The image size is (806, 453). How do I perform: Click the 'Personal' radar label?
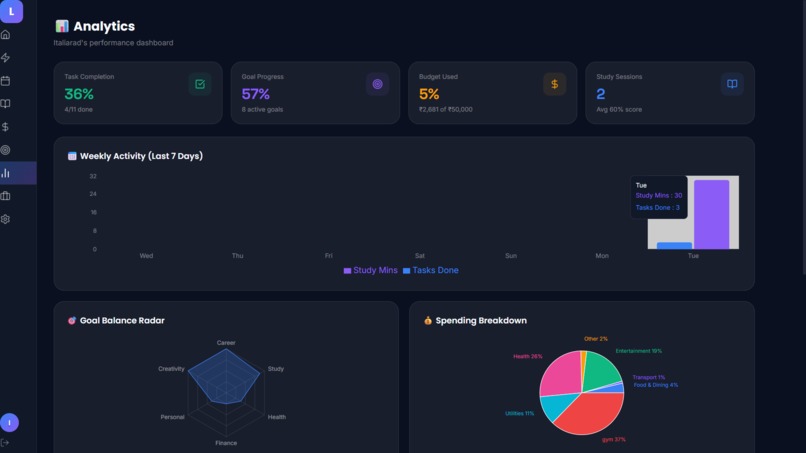click(x=172, y=417)
